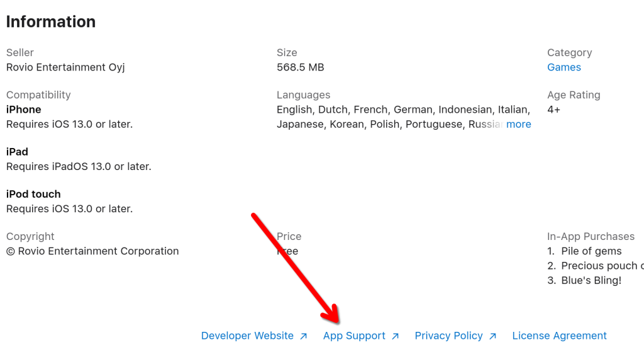
Task: Click the iPad compatibility heading
Action: [x=17, y=152]
